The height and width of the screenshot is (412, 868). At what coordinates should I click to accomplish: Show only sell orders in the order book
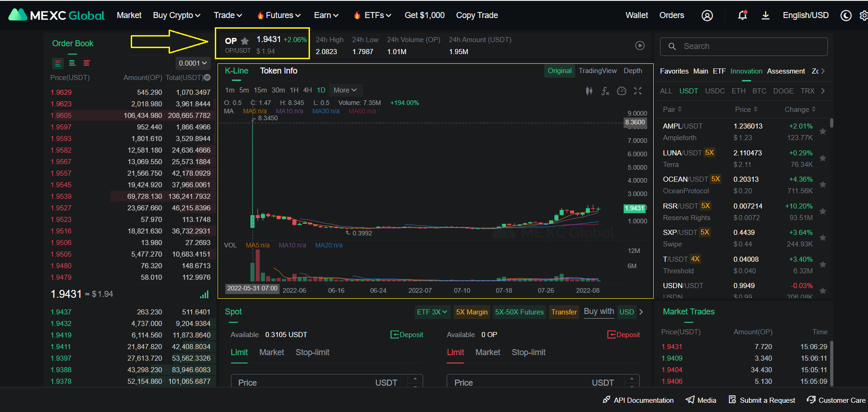(86, 63)
